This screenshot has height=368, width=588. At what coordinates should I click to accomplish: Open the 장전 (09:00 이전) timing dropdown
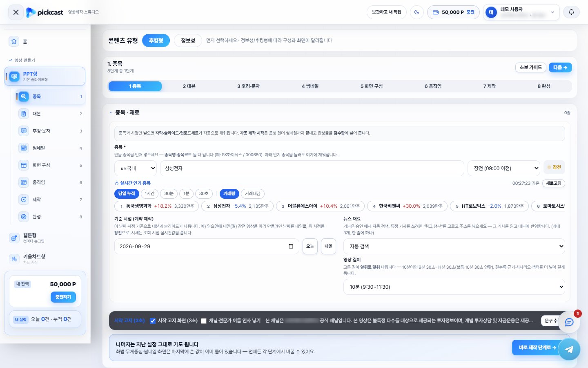coord(504,168)
